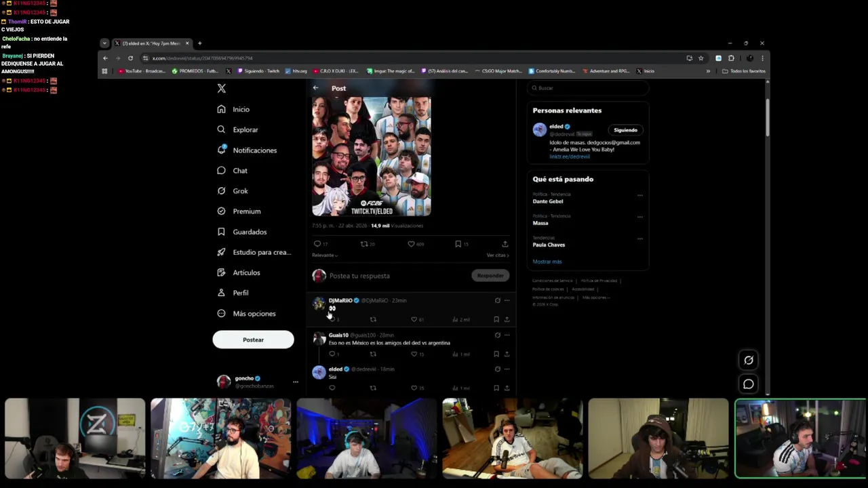868x488 pixels.
Task: Click Ver citas link
Action: [x=498, y=256]
